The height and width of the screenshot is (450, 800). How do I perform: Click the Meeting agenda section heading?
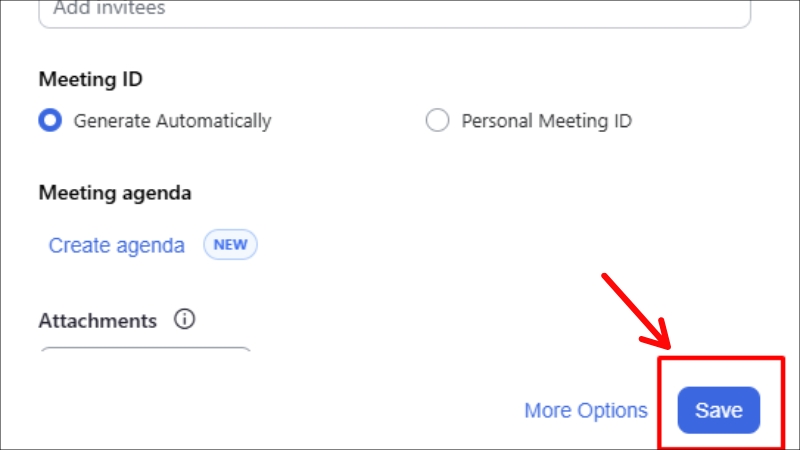tap(114, 192)
